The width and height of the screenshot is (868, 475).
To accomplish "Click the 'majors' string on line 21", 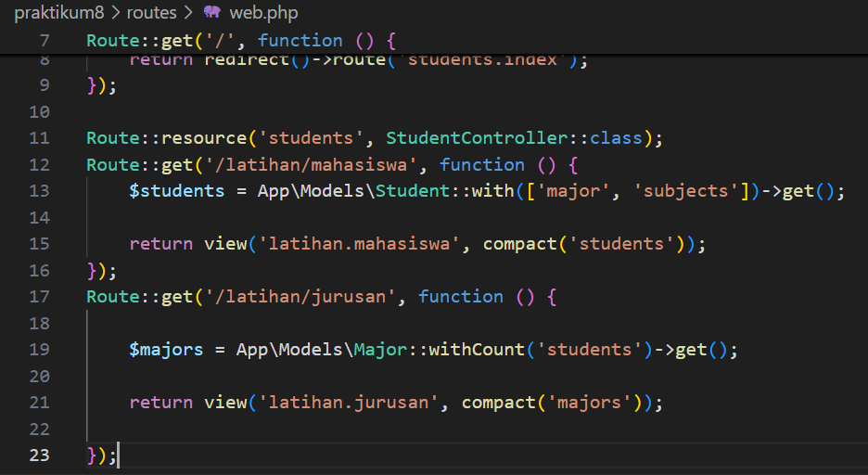I will coord(589,403).
